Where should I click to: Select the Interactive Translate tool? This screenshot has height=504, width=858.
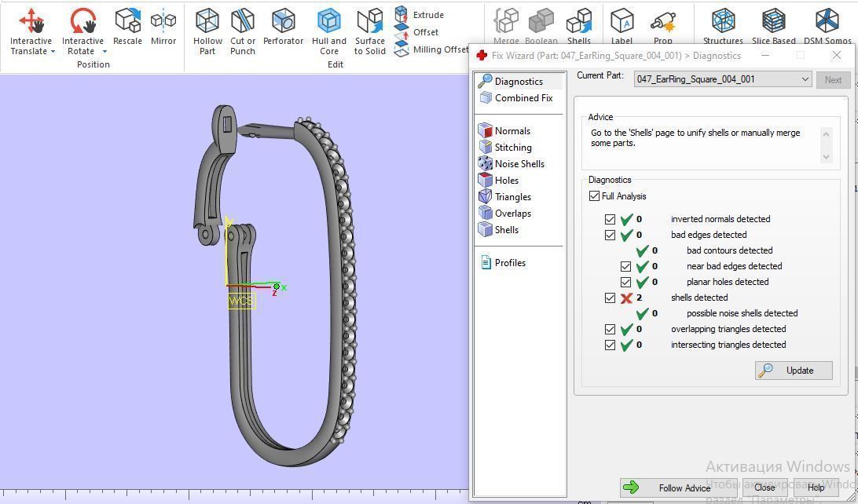[31, 31]
